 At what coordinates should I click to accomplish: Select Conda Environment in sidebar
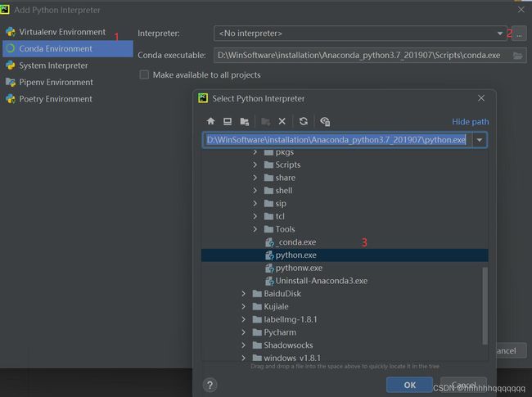[68, 48]
